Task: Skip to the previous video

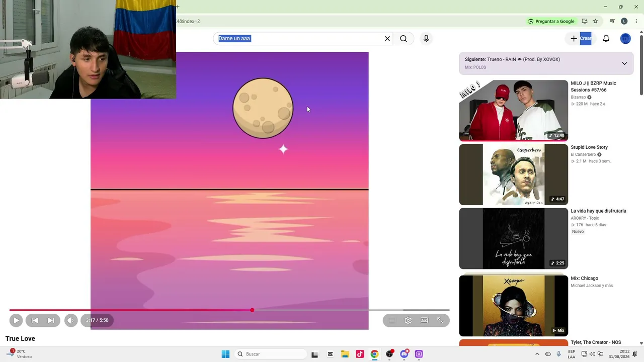Action: click(35, 320)
